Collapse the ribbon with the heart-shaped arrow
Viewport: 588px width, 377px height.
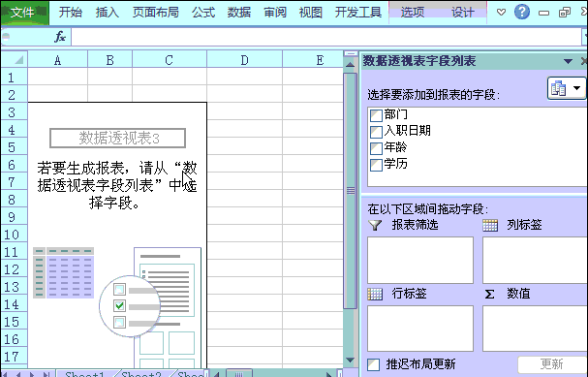(501, 13)
